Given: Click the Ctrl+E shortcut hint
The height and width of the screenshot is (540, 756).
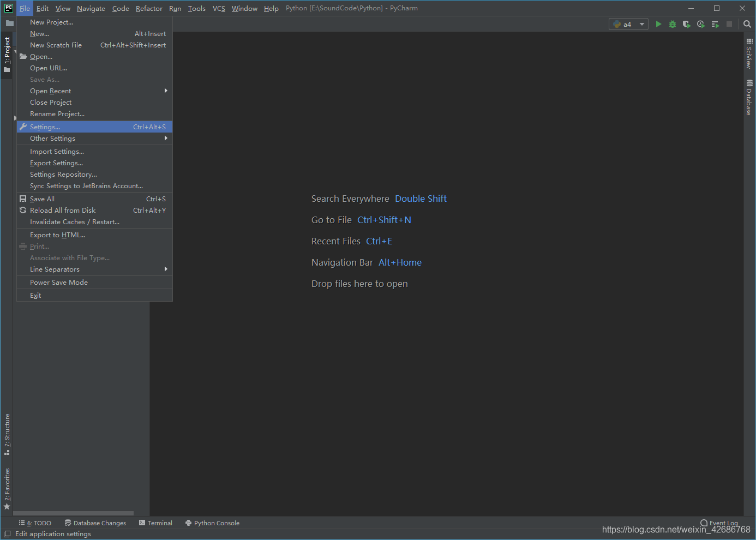Looking at the screenshot, I should 379,241.
